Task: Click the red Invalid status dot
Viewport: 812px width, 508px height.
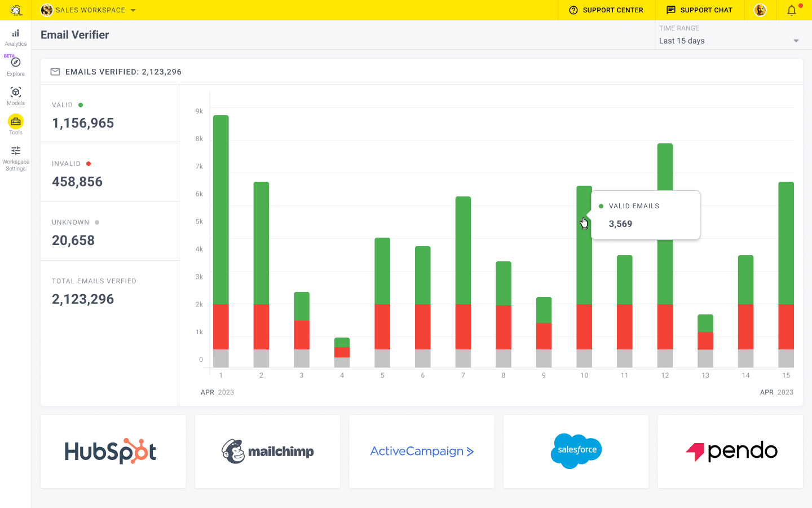Action: pos(89,164)
